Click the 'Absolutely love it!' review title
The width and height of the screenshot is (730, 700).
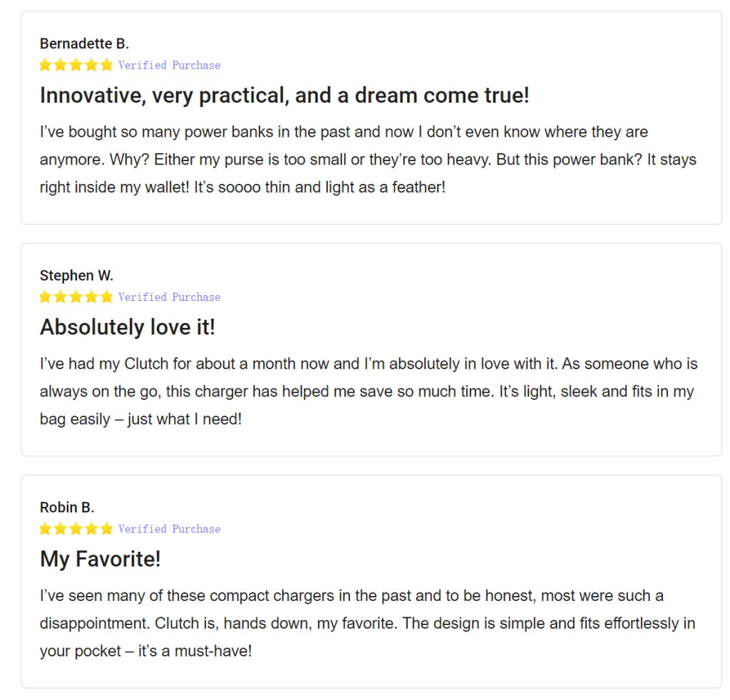128,326
